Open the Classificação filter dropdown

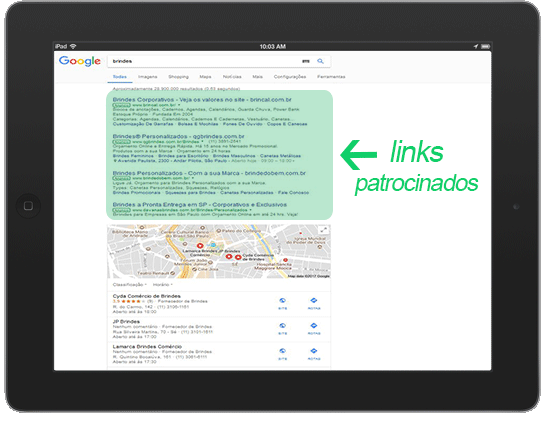pos(129,285)
